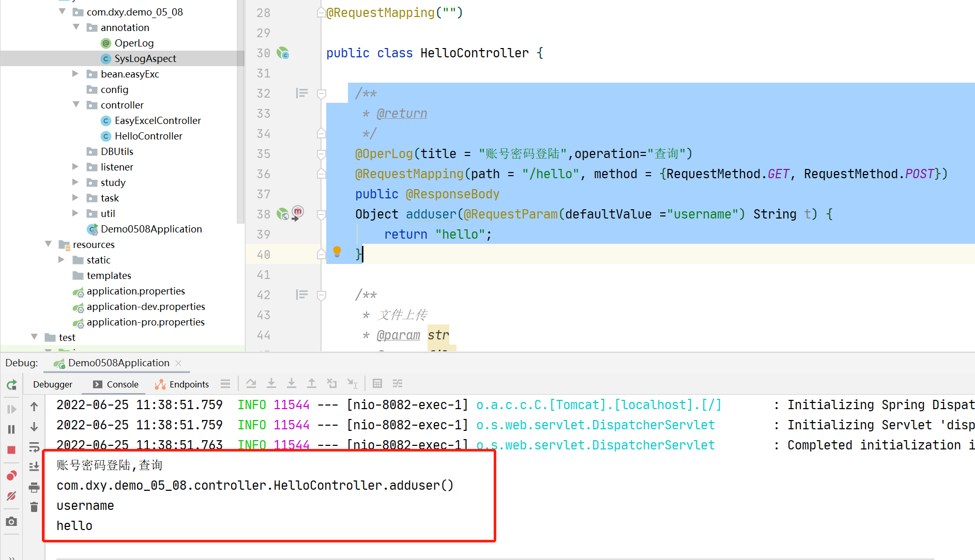The image size is (975, 560).
Task: Open the OperLog annotation file
Action: (127, 43)
